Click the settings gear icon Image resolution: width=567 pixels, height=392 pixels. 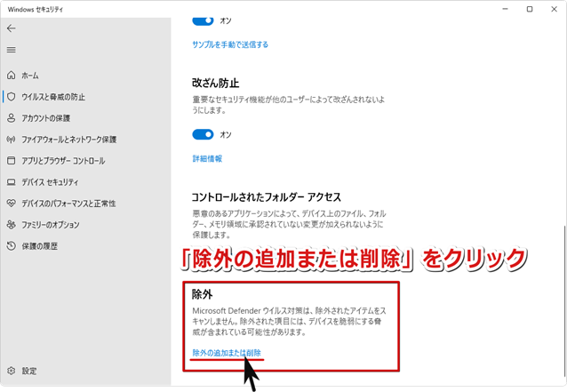(12, 371)
